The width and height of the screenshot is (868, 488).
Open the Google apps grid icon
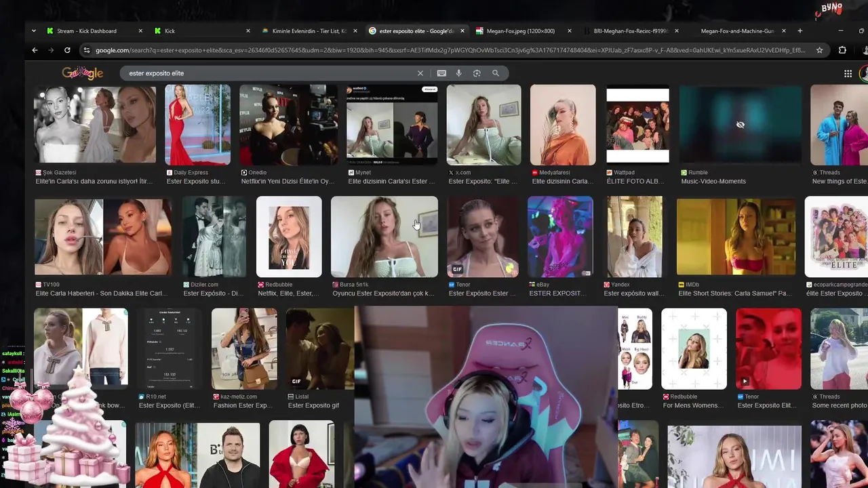tap(848, 73)
